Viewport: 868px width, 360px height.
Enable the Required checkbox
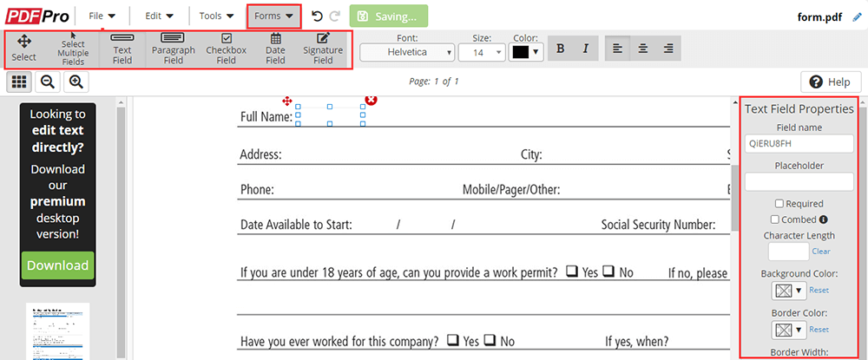point(779,204)
